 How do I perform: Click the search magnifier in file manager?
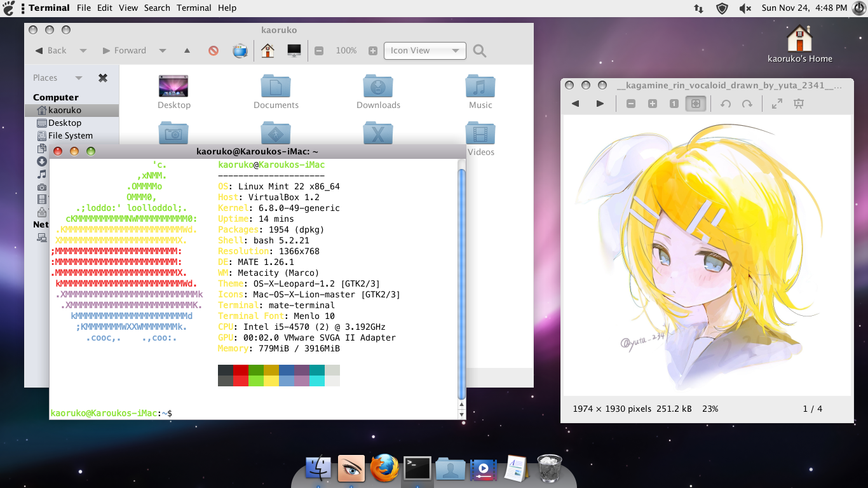pos(480,51)
